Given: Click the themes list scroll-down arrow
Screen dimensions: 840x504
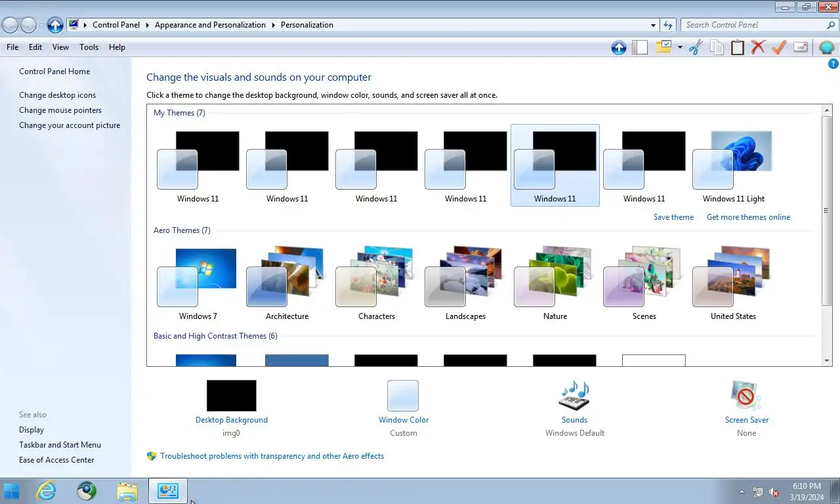Looking at the screenshot, I should [x=827, y=360].
